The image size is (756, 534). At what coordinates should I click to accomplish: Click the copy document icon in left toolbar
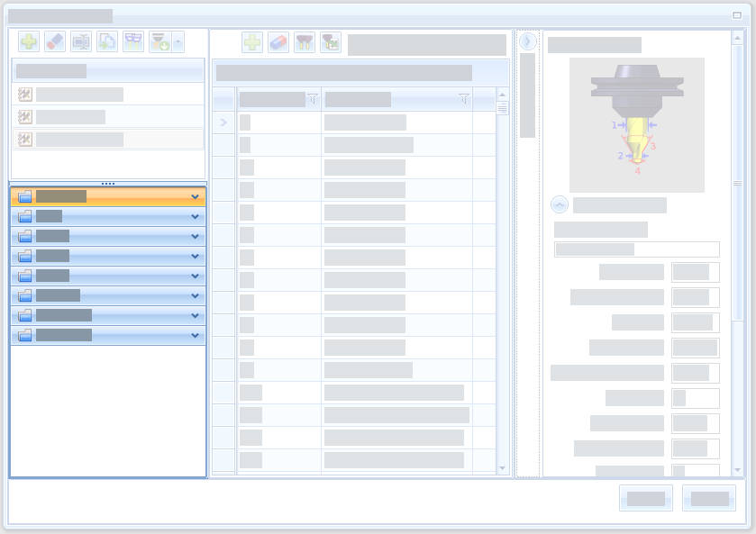click(107, 41)
